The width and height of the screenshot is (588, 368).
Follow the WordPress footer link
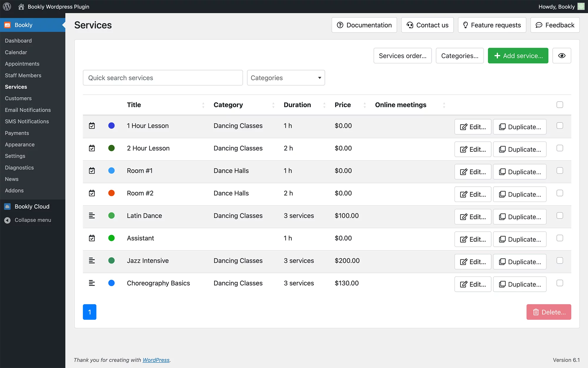[x=156, y=360]
